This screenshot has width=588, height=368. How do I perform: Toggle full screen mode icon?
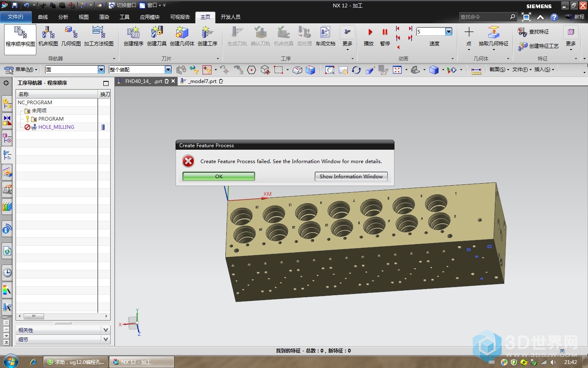(x=526, y=17)
